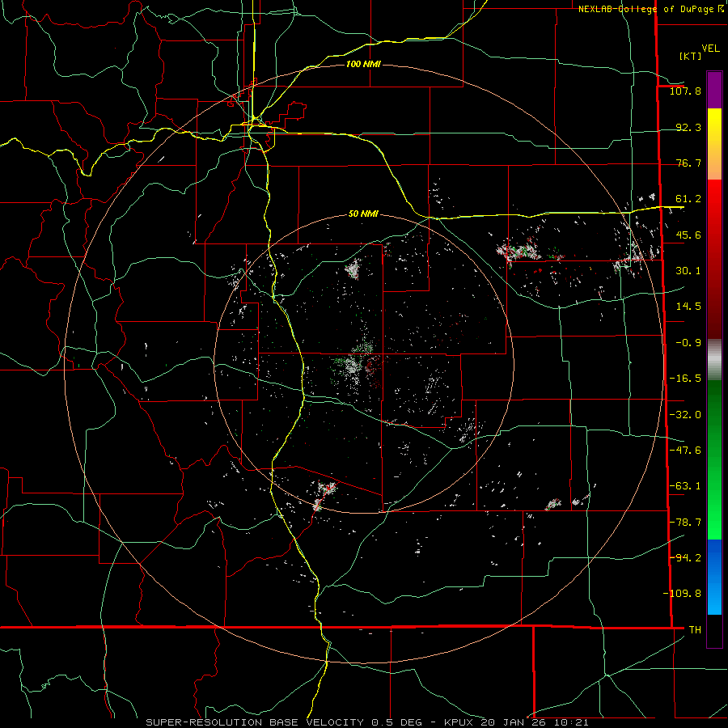Select the -94.2 legend value
Screen dimensions: 728x728
tap(685, 557)
